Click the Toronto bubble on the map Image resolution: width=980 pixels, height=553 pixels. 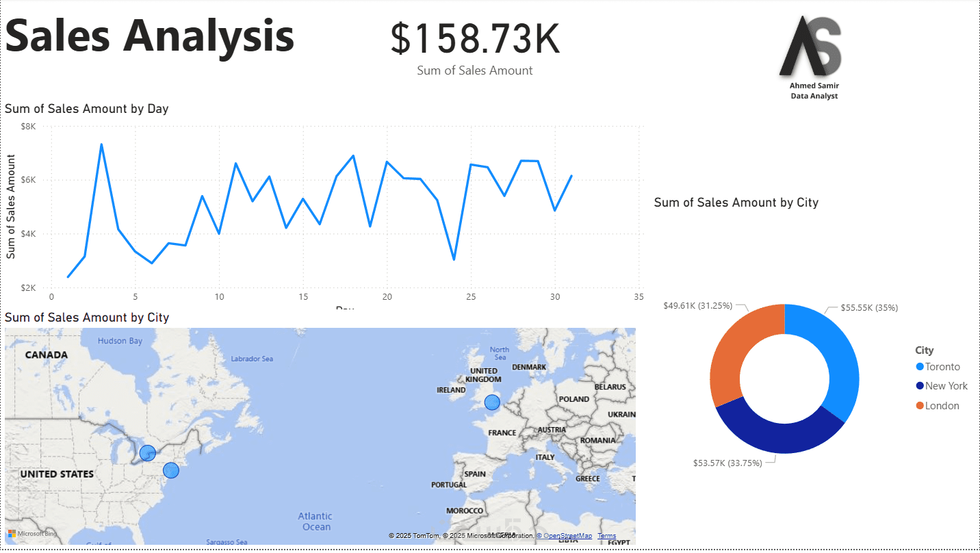pyautogui.click(x=147, y=453)
